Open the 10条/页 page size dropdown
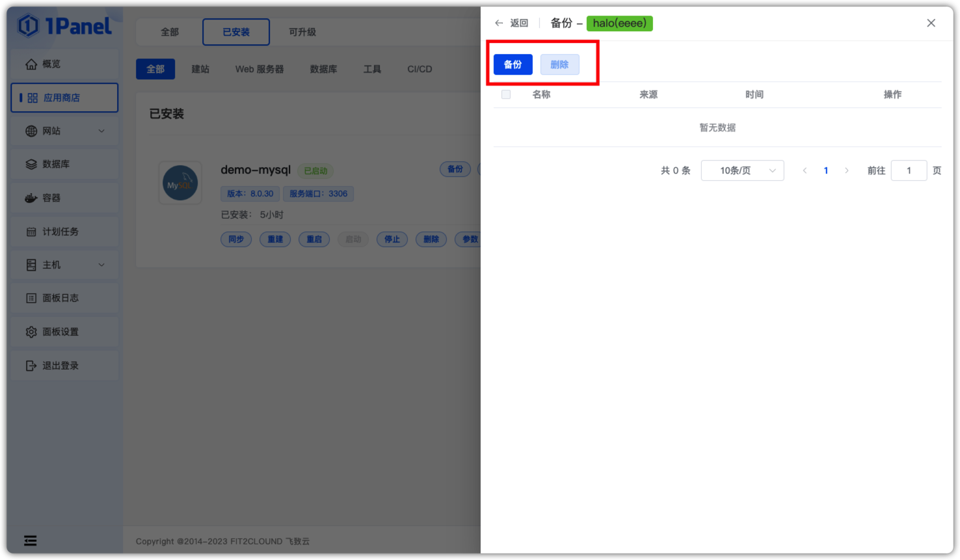The width and height of the screenshot is (960, 560). pos(743,171)
